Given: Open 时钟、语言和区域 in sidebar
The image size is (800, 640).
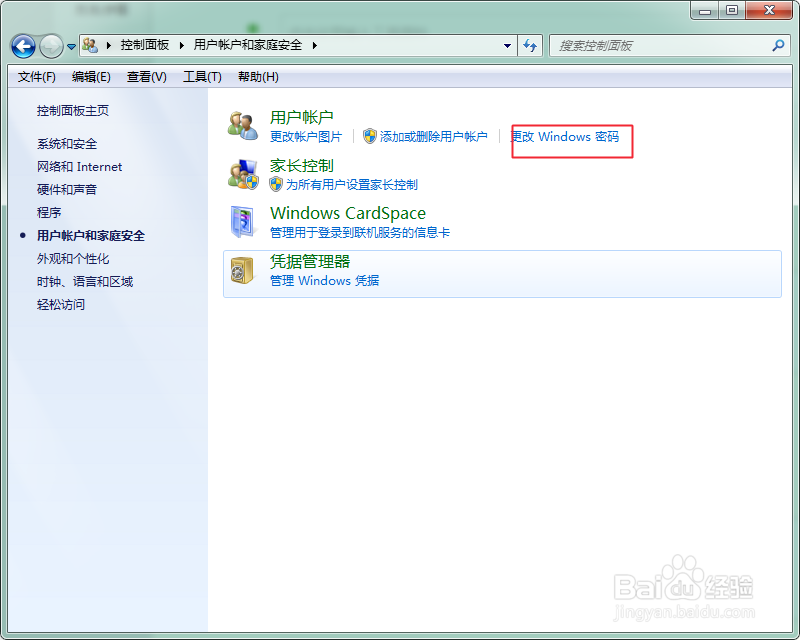Looking at the screenshot, I should (x=85, y=282).
